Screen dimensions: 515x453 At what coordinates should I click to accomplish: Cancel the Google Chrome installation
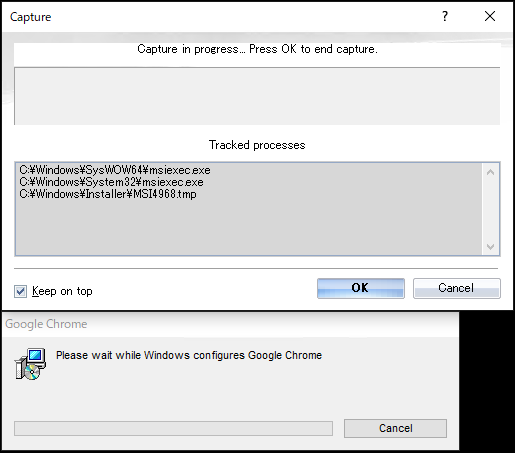pos(395,428)
